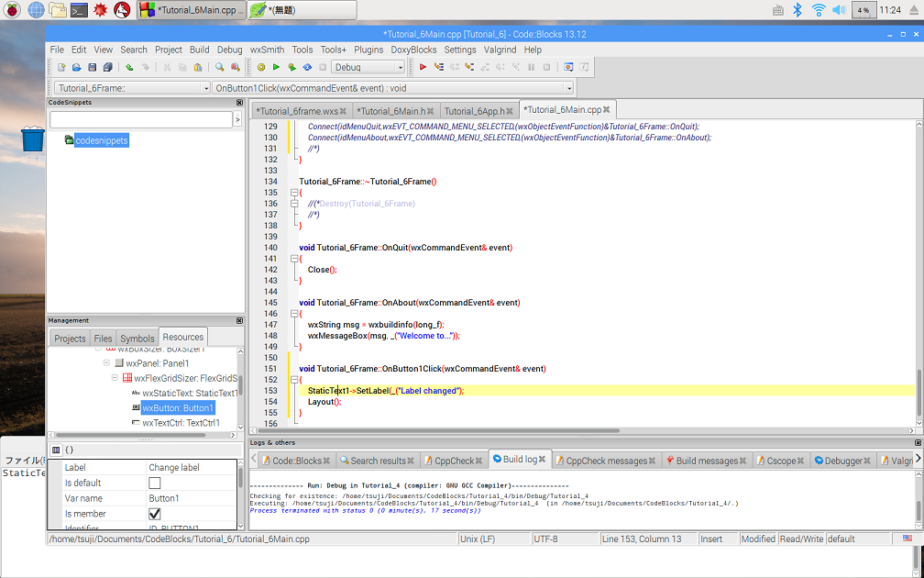Open the Tutorial_6Frame:: scope dropdown
The image size is (924, 578).
coord(132,88)
